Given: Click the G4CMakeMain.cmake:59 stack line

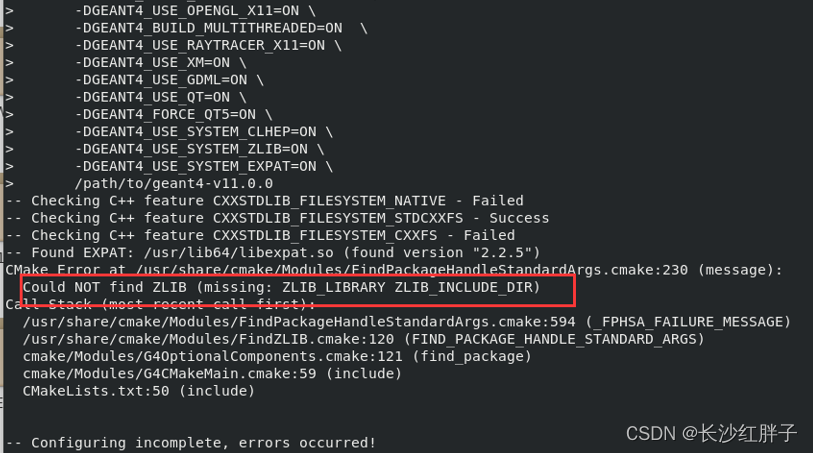Looking at the screenshot, I should 212,373.
